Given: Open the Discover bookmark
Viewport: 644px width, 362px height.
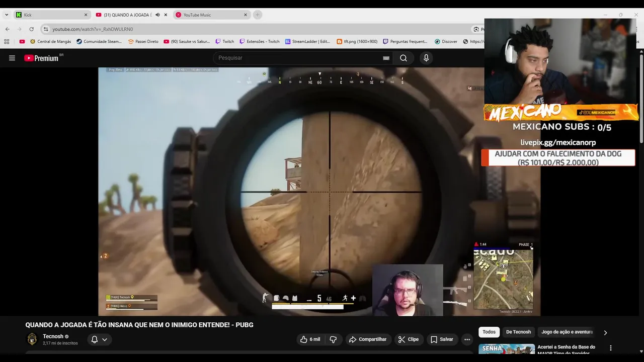Looking at the screenshot, I should (x=446, y=42).
